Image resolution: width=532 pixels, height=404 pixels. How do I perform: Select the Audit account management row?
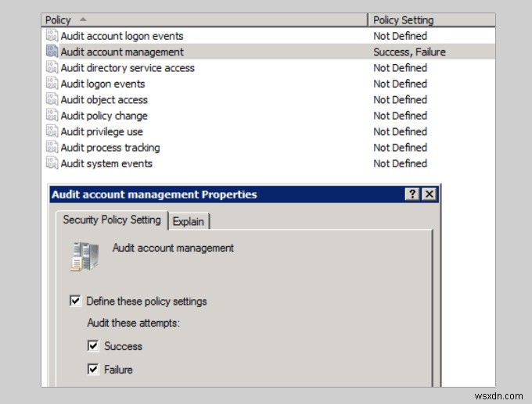(268, 52)
